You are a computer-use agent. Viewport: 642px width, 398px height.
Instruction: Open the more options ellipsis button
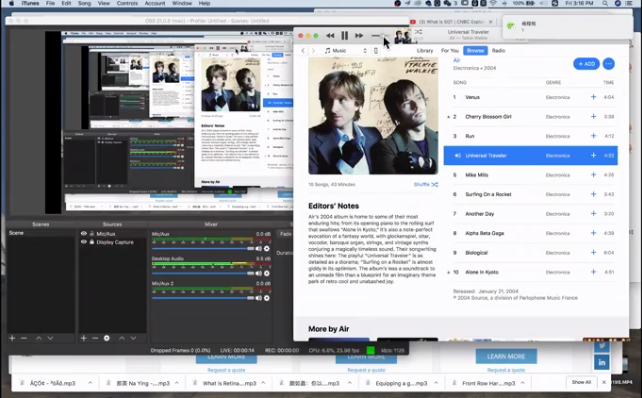pyautogui.click(x=608, y=64)
